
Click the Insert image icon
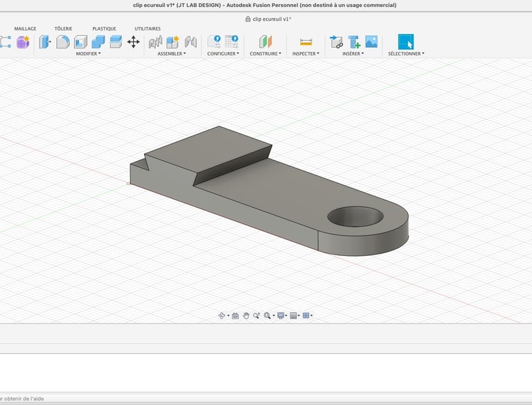click(x=371, y=42)
